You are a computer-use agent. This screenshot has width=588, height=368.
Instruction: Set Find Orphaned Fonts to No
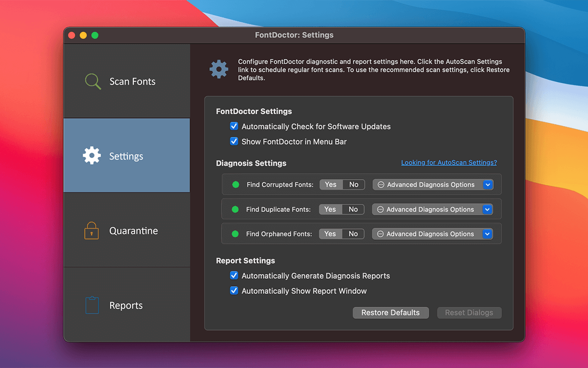coord(353,234)
